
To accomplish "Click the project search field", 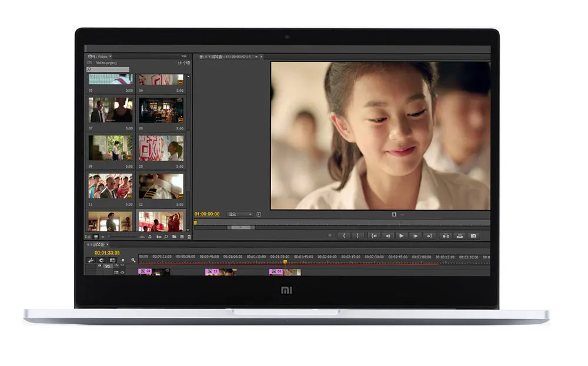I will (x=108, y=69).
